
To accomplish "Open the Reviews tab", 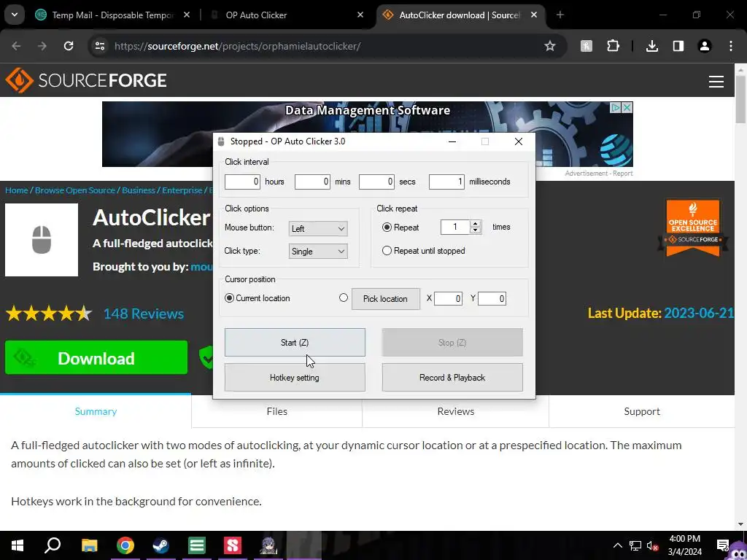I will coord(455,411).
